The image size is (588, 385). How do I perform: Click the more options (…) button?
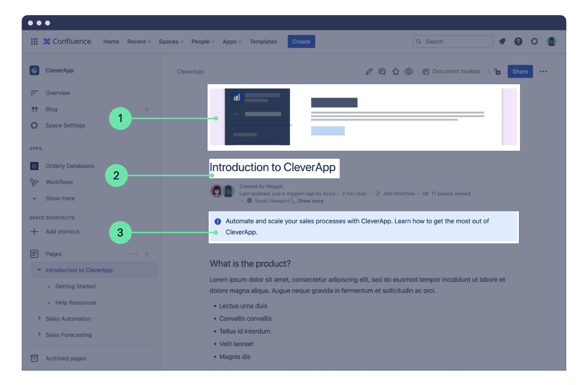pos(544,71)
